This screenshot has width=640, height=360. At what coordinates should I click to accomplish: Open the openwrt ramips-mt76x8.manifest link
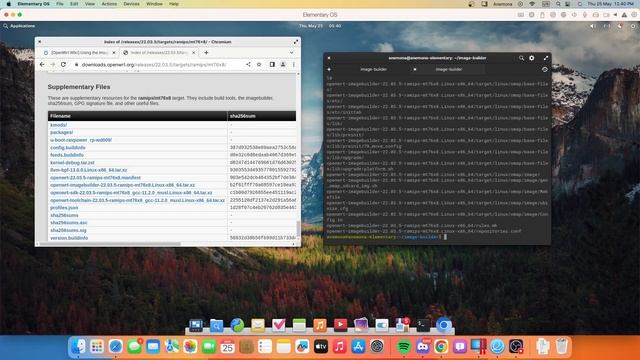coord(96,178)
